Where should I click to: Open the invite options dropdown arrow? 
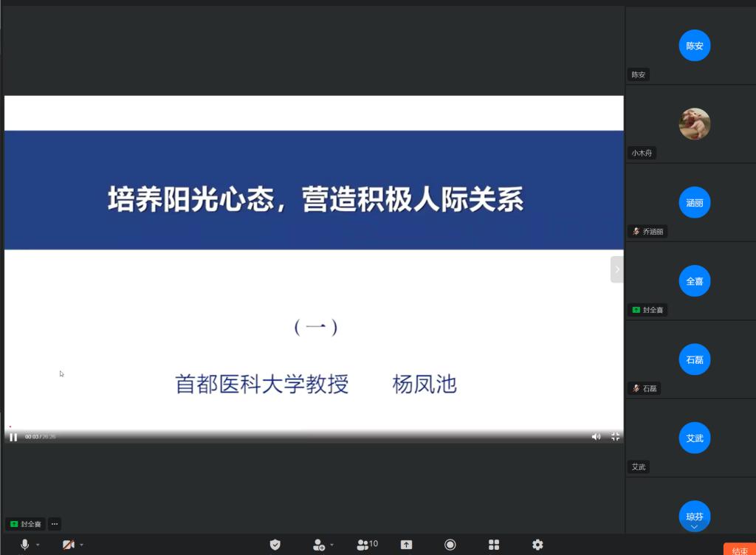click(x=332, y=545)
